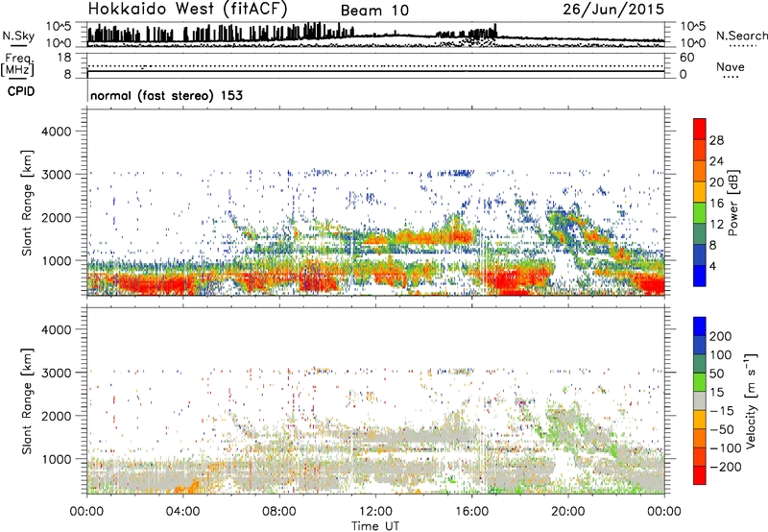This screenshot has width=768, height=532.
Task: Pick the light green 15–50 velocity colorbar segment
Action: [700, 382]
